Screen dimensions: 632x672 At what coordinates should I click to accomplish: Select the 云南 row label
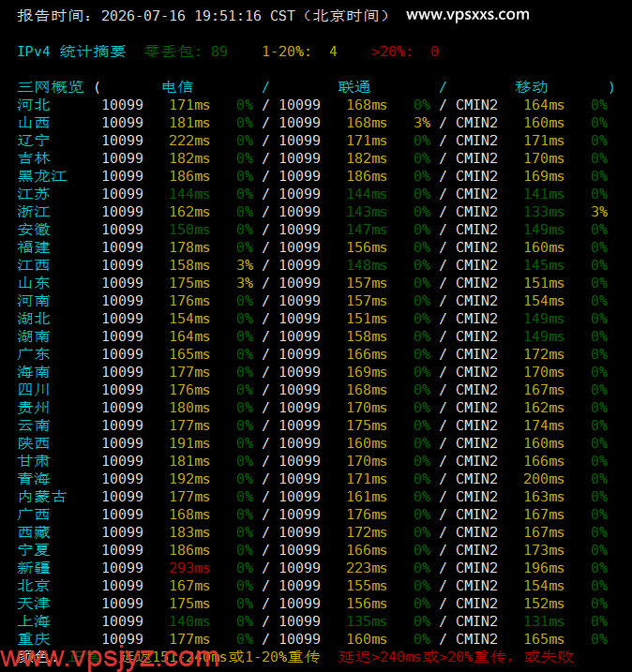(x=34, y=426)
